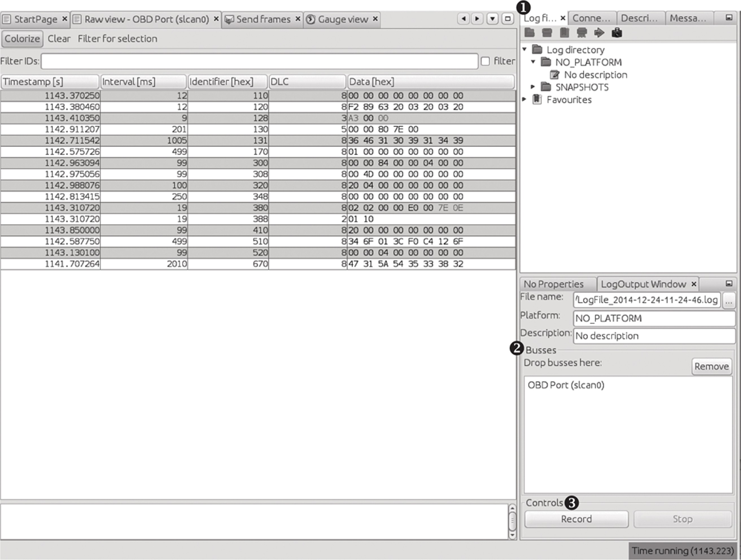Open the Messages tab

click(689, 18)
